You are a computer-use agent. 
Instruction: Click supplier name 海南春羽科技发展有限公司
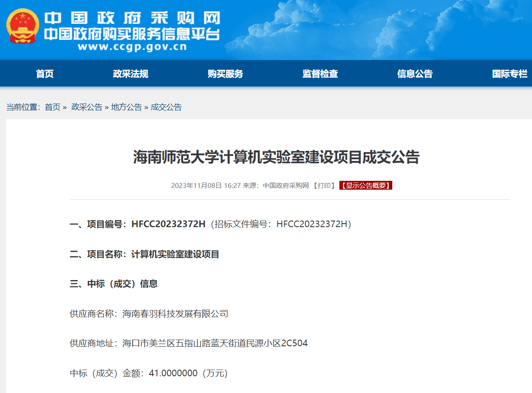[175, 314]
